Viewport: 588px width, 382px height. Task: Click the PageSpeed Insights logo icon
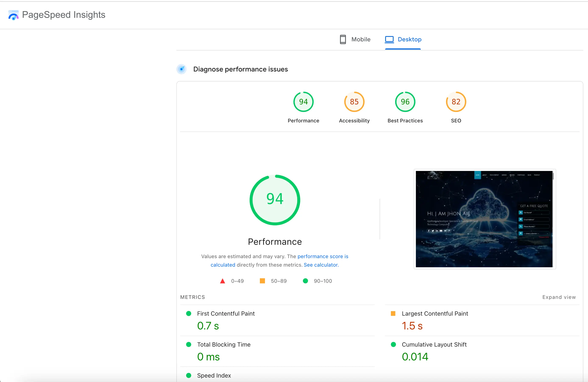(x=13, y=15)
